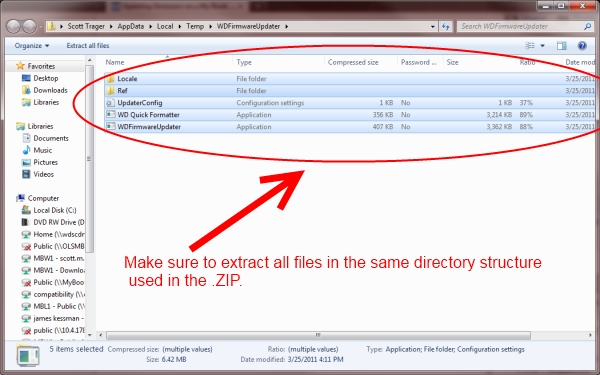Image resolution: width=600 pixels, height=375 pixels.
Task: Select Local in the address path
Action: click(165, 26)
